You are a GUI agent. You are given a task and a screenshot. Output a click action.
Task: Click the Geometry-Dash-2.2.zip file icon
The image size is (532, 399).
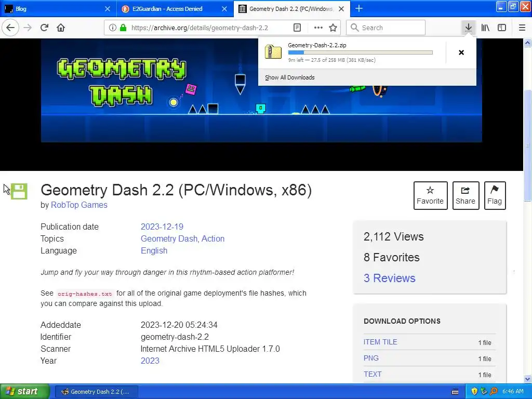(x=273, y=52)
